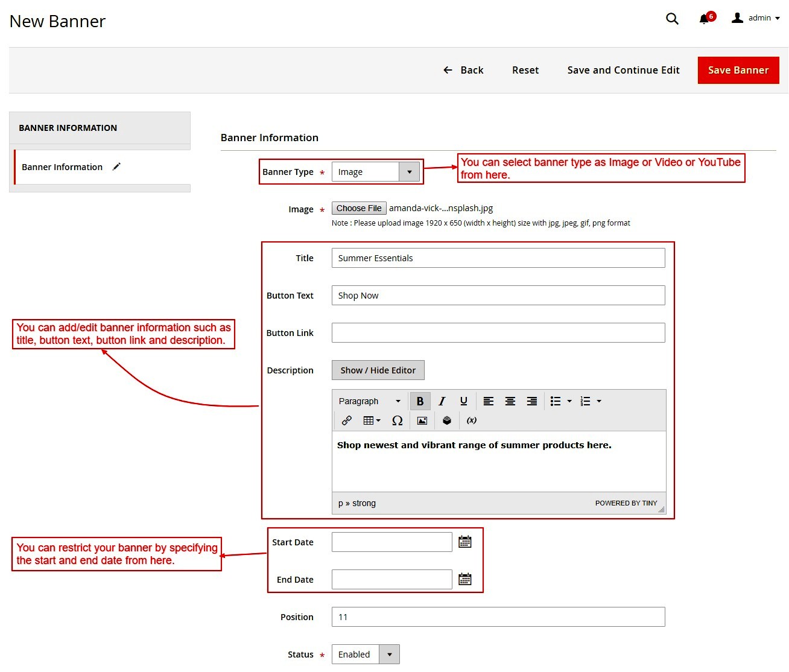The height and width of the screenshot is (672, 789).
Task: Toggle bold formatting in editor
Action: [x=420, y=401]
